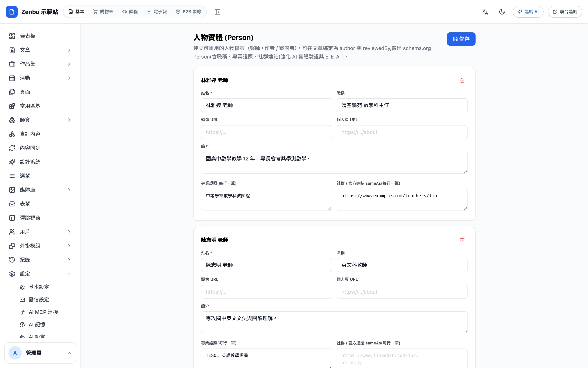Image resolution: width=588 pixels, height=368 pixels.
Task: Switch to the B2B 型錄 tab
Action: tap(189, 12)
